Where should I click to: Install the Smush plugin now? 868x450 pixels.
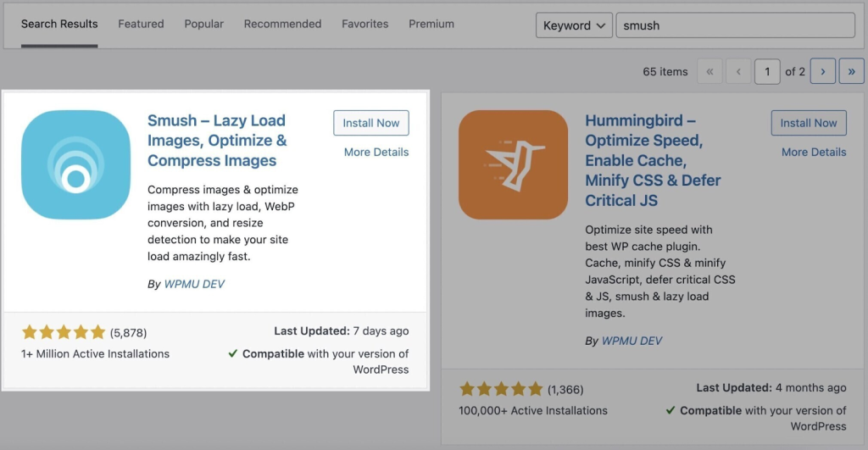(x=371, y=123)
